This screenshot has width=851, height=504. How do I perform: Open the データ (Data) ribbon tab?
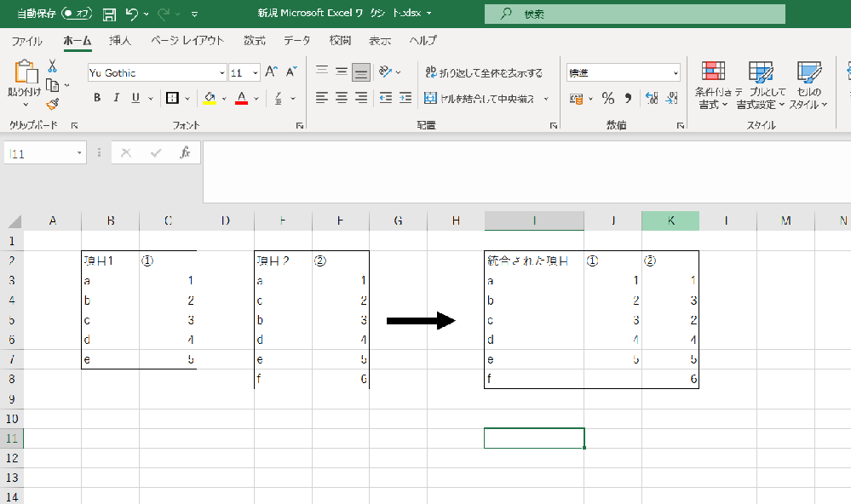tap(297, 40)
